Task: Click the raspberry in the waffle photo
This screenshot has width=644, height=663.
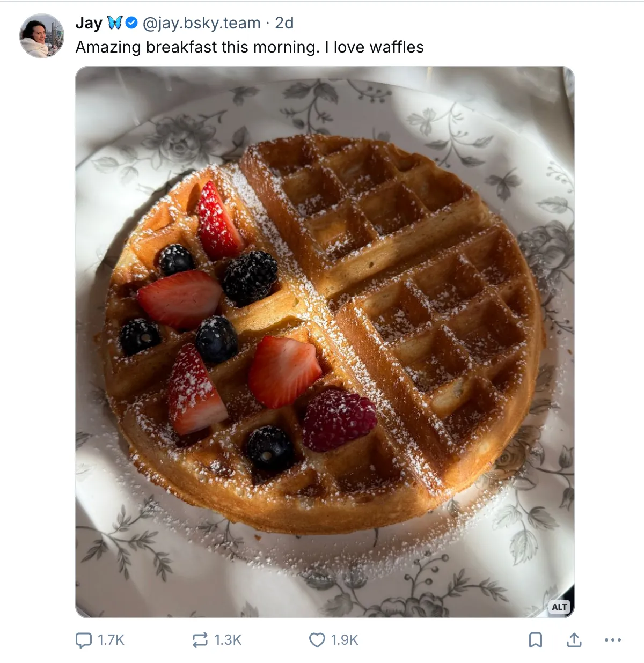Action: coord(339,419)
